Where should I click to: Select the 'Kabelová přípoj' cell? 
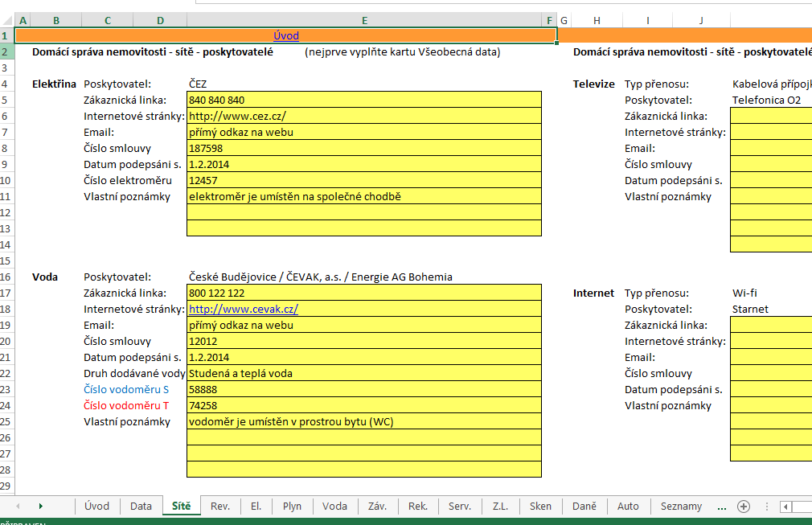pos(772,84)
